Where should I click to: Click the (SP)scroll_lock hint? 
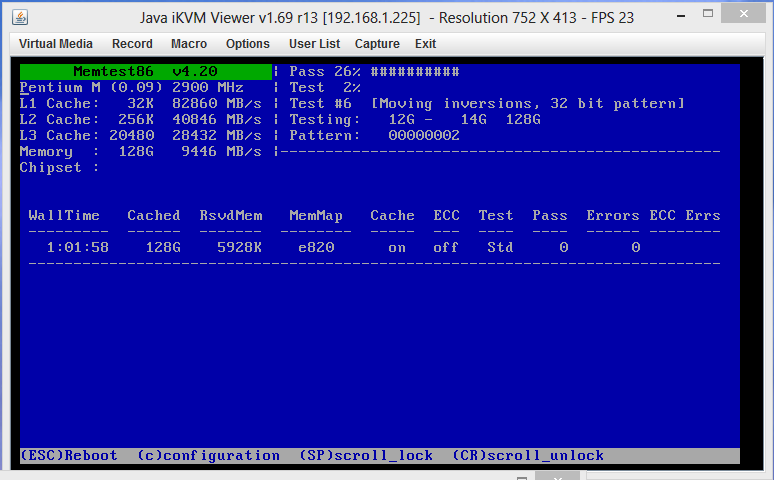pyautogui.click(x=366, y=455)
